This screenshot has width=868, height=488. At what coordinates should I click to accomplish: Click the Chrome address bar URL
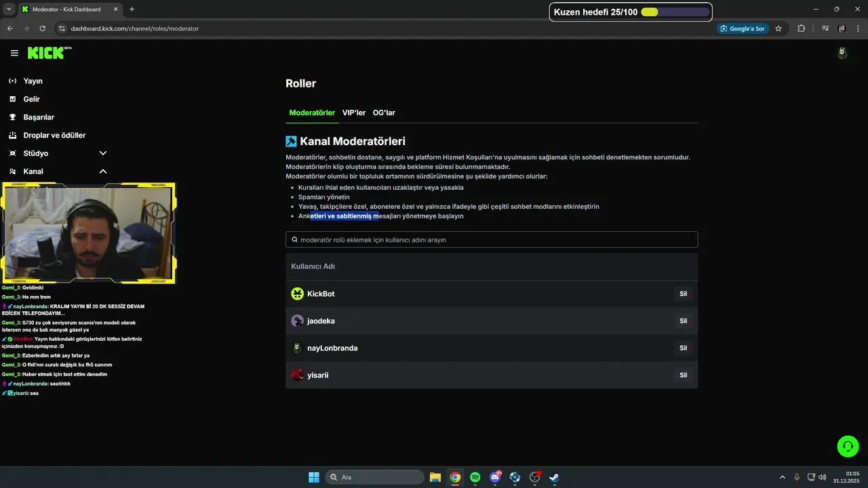(x=134, y=28)
